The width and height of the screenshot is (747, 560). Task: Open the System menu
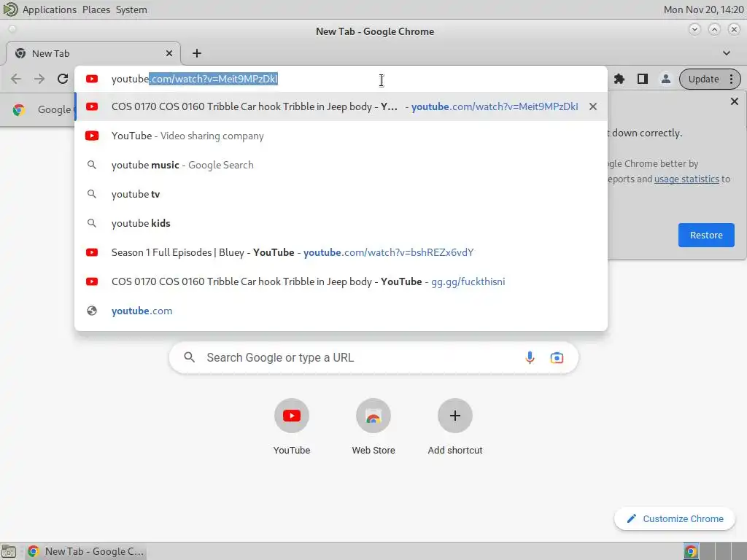[x=131, y=9]
